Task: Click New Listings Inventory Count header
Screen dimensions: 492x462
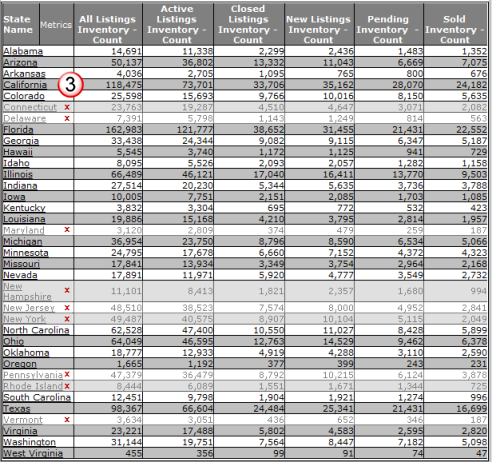Action: (319, 24)
